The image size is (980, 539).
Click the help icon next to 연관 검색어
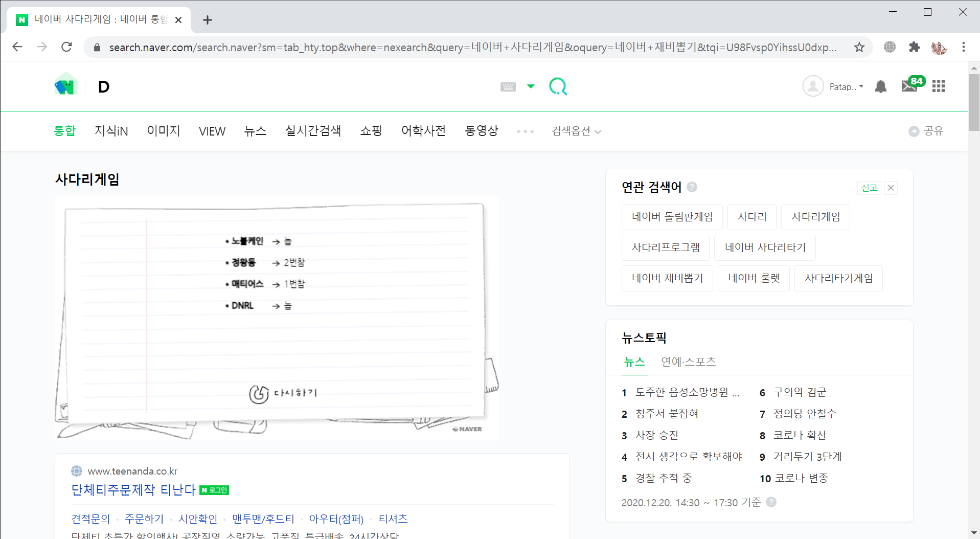coord(692,187)
